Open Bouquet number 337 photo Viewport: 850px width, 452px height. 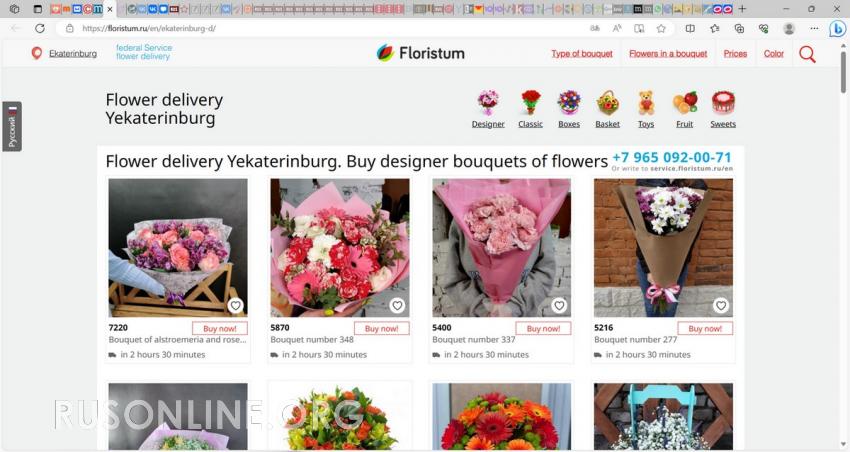click(x=501, y=248)
